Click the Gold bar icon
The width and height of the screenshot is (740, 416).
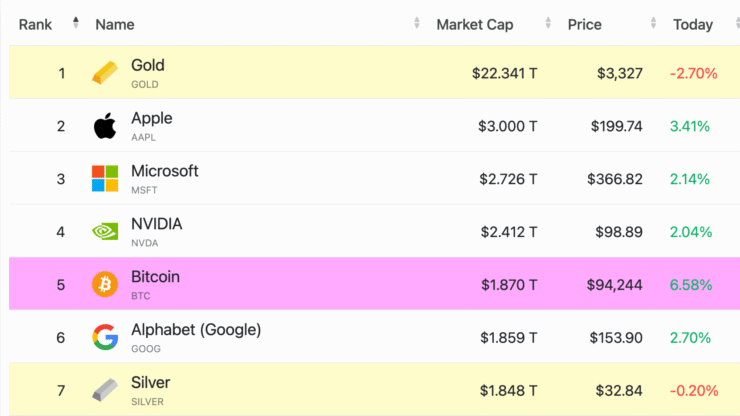tap(105, 73)
